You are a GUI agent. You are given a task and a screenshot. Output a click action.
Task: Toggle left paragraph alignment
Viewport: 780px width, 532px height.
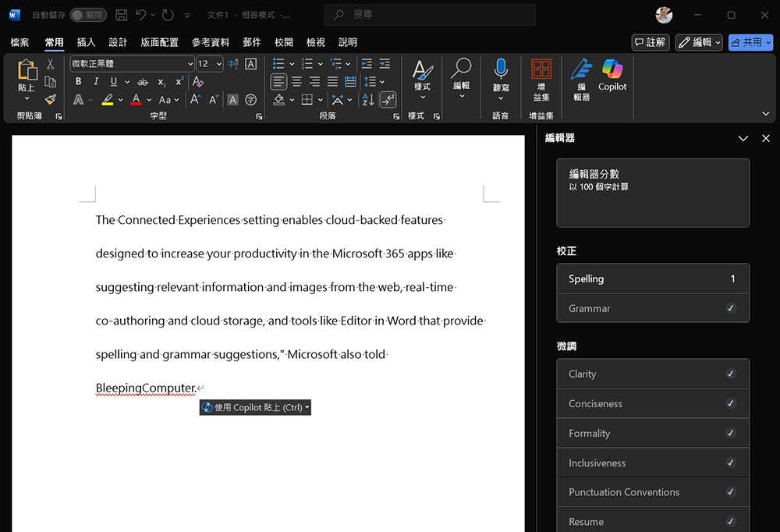[278, 82]
